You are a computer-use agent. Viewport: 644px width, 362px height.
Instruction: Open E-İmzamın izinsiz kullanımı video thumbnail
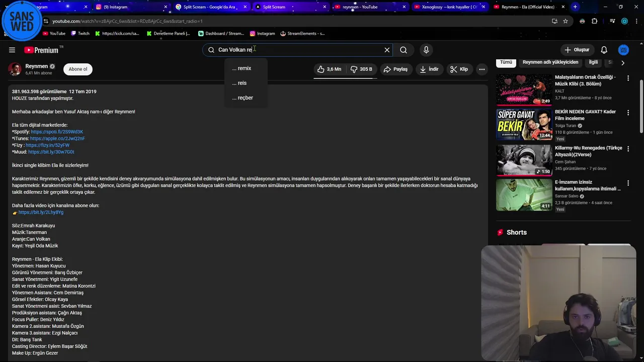524,195
